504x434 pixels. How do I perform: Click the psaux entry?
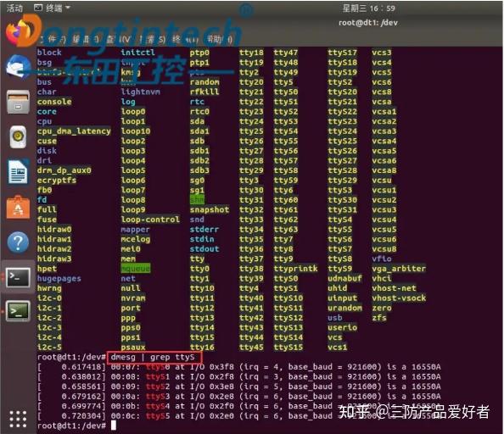[132, 347]
